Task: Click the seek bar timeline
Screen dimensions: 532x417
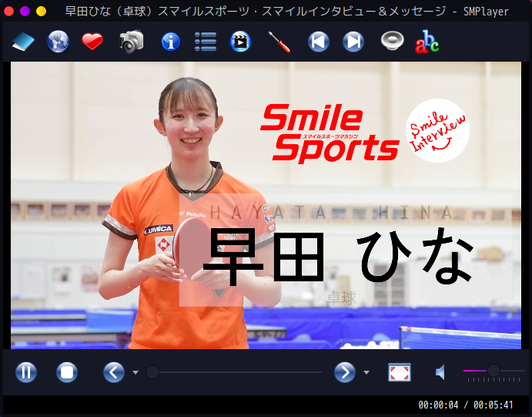Action: tap(234, 372)
